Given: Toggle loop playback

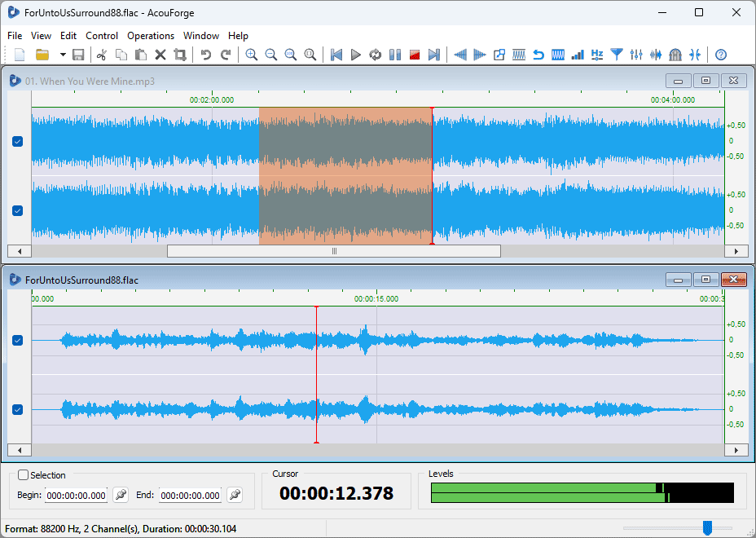Looking at the screenshot, I should (375, 55).
